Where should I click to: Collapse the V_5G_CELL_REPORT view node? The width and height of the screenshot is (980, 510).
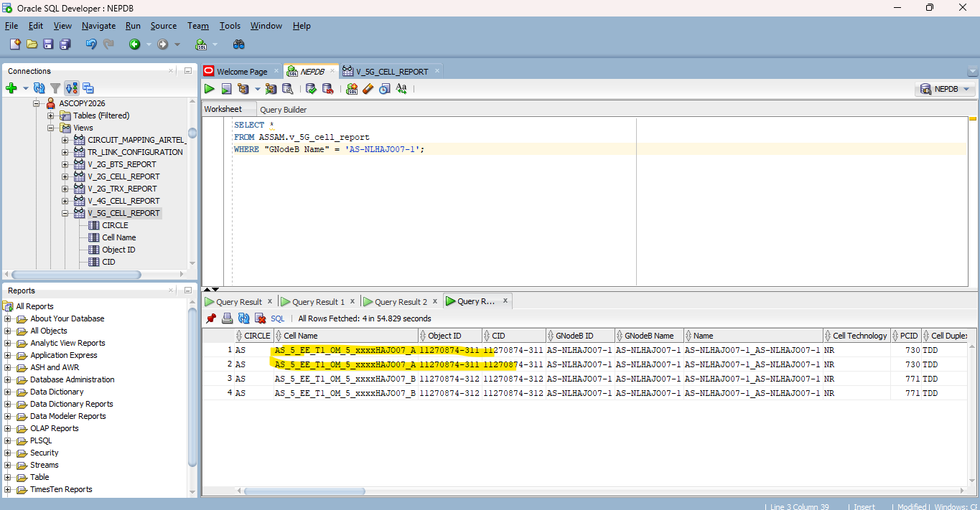[65, 213]
